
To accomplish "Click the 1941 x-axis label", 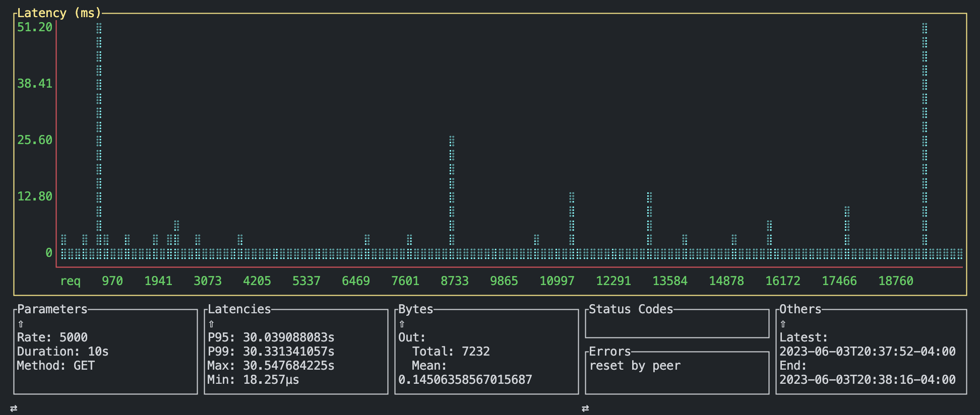I will 158,281.
